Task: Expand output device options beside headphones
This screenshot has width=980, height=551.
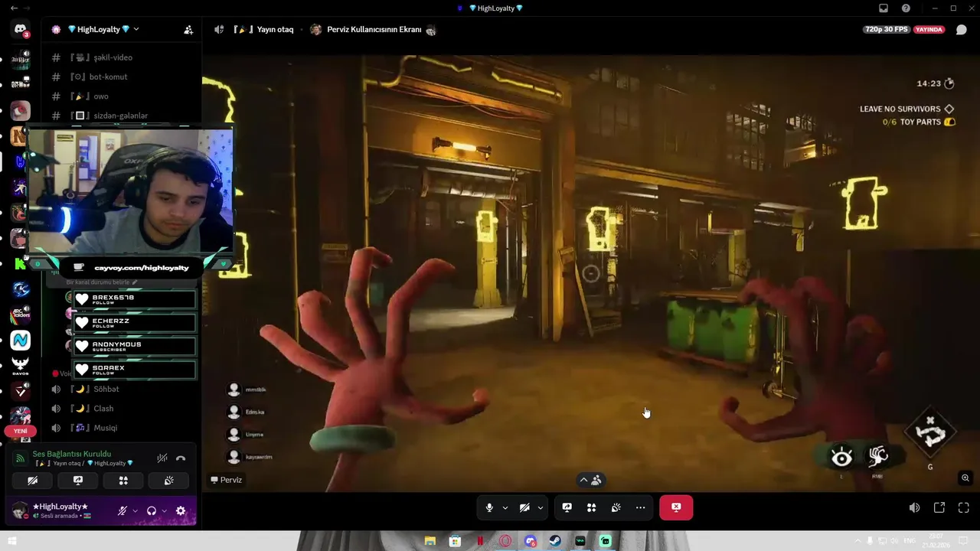Action: coord(164,510)
